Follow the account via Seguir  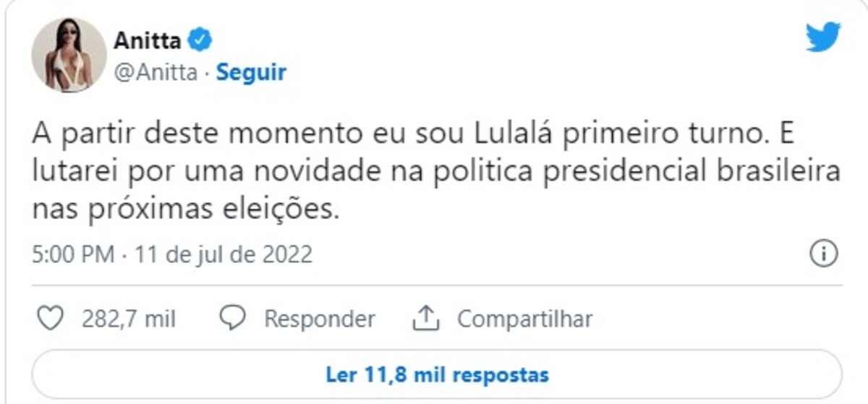pyautogui.click(x=251, y=72)
